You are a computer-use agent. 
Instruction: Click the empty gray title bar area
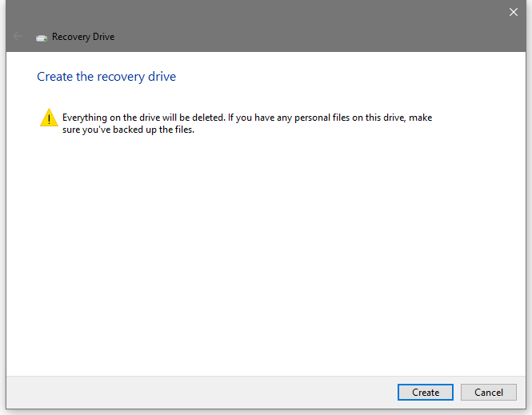coord(306,27)
